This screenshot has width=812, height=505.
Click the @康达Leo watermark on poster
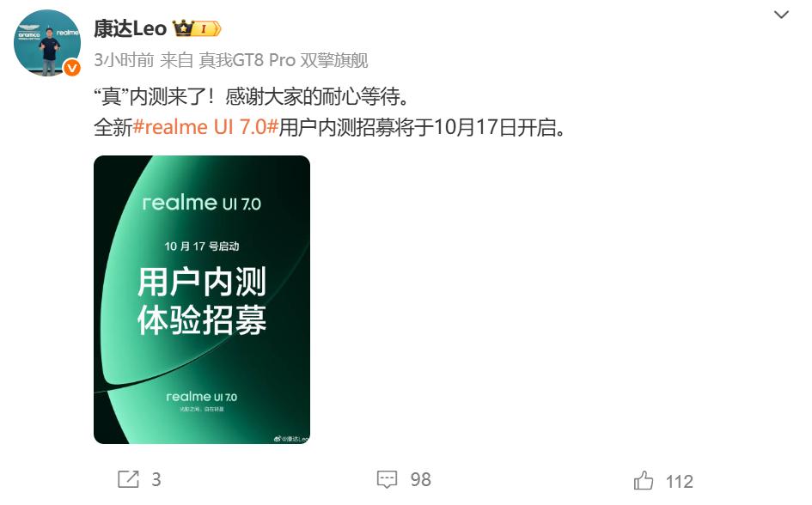tap(291, 439)
